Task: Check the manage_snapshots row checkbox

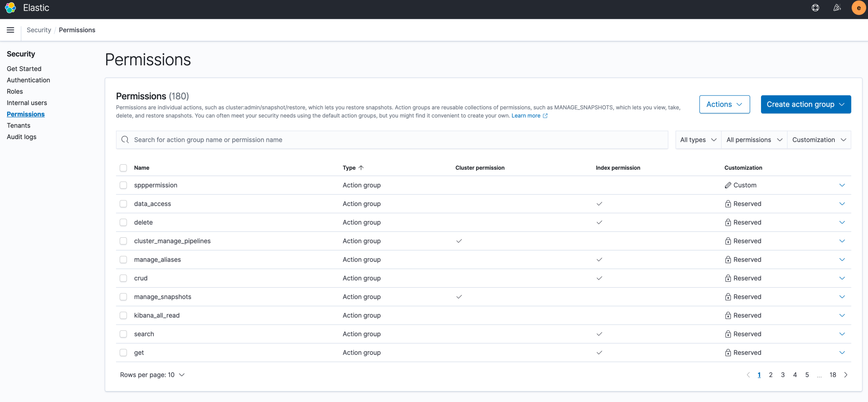Action: coord(123,297)
